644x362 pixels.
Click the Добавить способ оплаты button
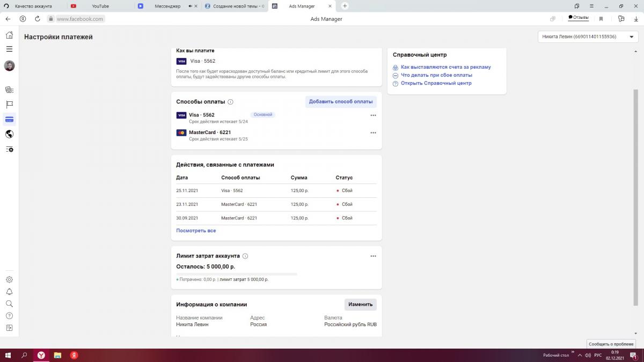tap(341, 102)
